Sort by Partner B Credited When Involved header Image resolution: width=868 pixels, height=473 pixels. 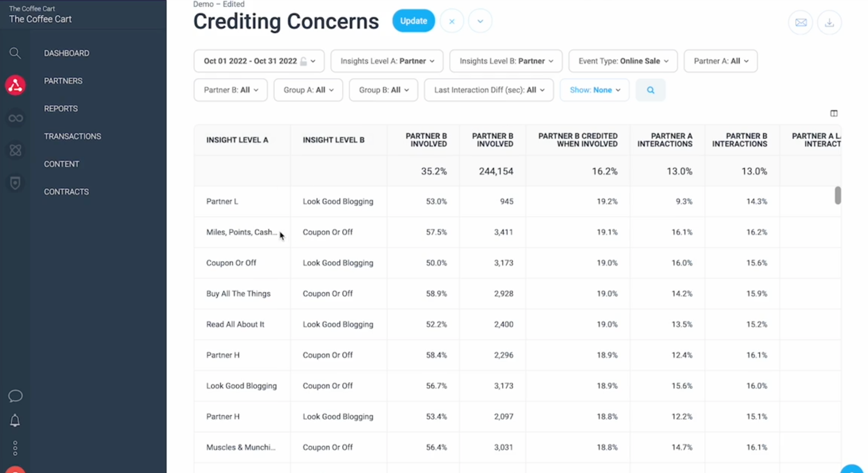click(578, 140)
